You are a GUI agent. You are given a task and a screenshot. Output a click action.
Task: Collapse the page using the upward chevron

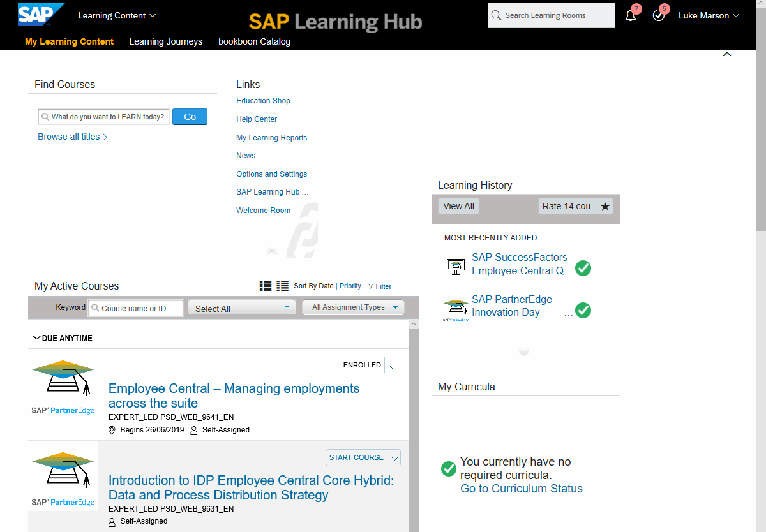727,54
